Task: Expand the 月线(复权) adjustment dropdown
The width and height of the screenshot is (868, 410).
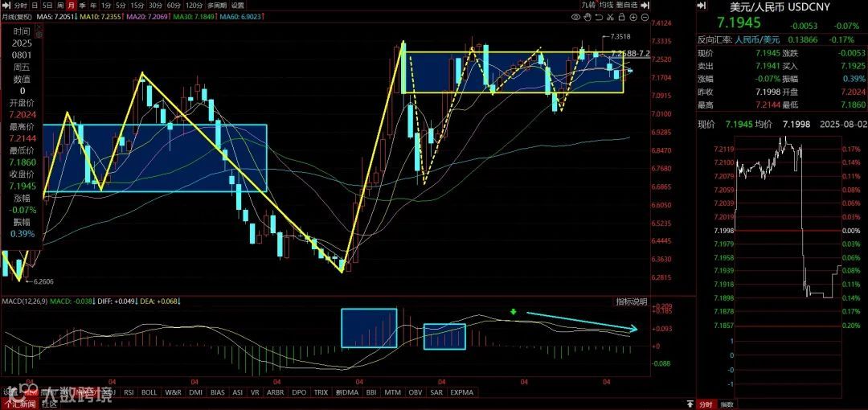Action: [17, 17]
